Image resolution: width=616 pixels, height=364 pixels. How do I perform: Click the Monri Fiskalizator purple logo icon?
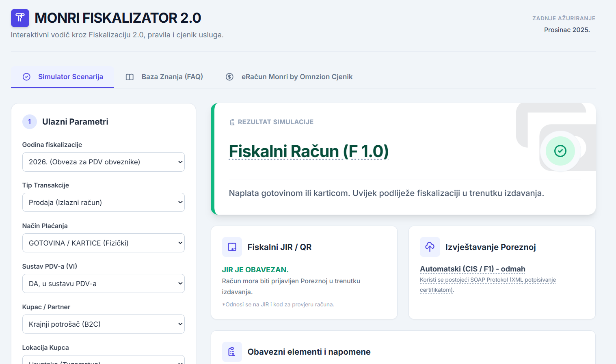pyautogui.click(x=19, y=18)
